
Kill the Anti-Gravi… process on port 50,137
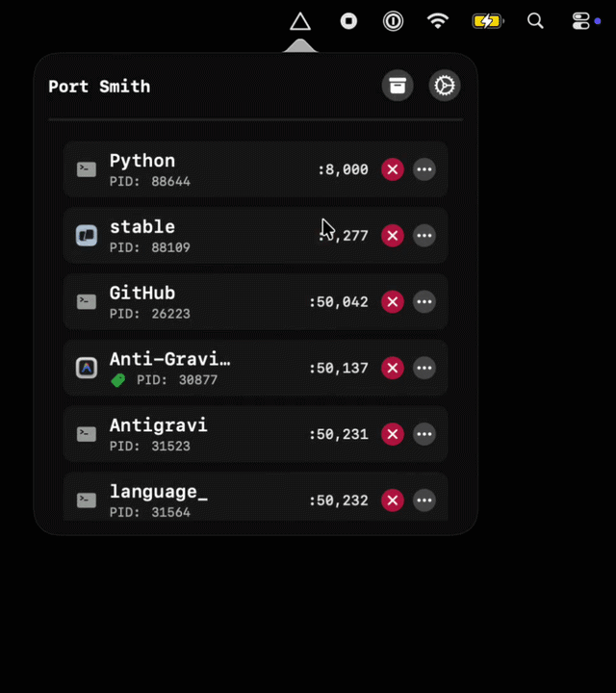click(x=392, y=368)
